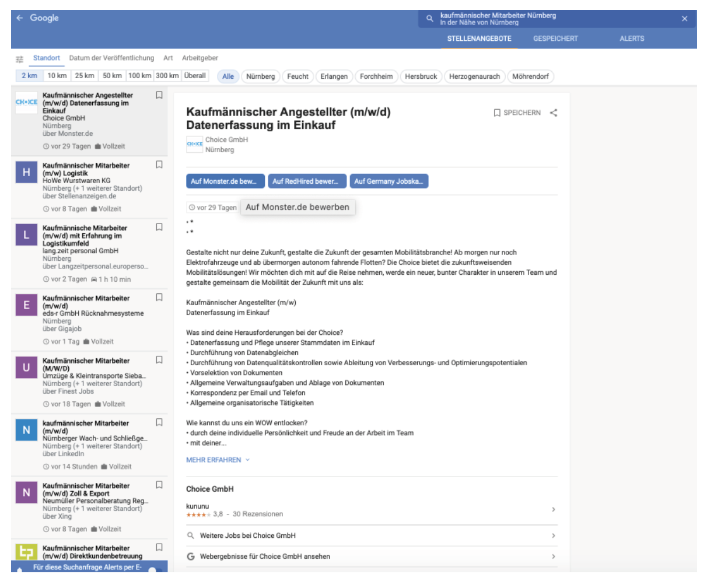This screenshot has width=728, height=588.
Task: Open the H avatar for HoWe Wurstwaren
Action: pos(26,172)
